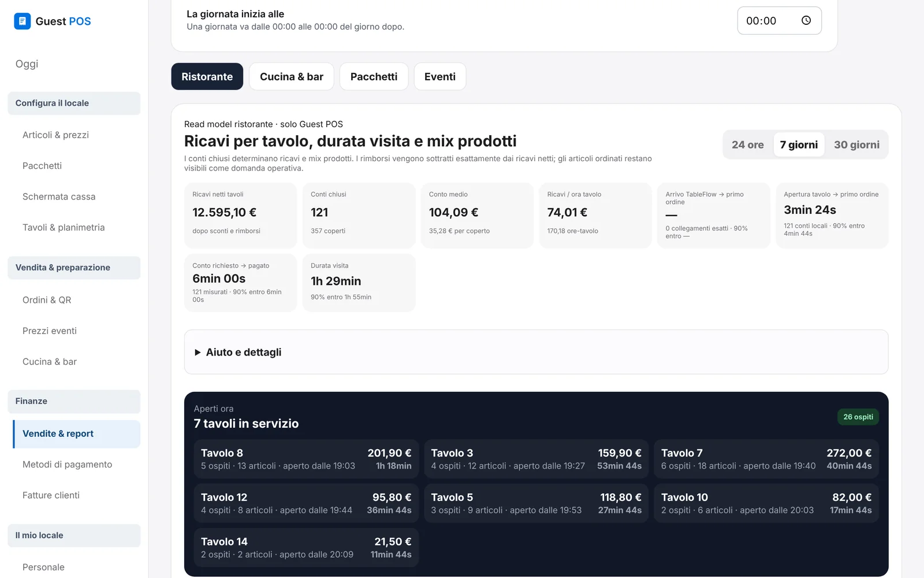
Task: Open the Pacchetti tab
Action: pyautogui.click(x=374, y=77)
